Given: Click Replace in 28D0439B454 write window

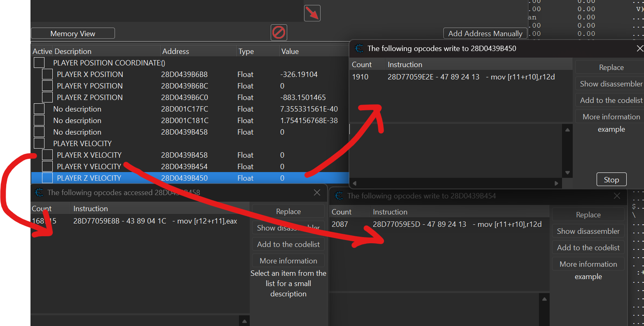Looking at the screenshot, I should pyautogui.click(x=588, y=215).
